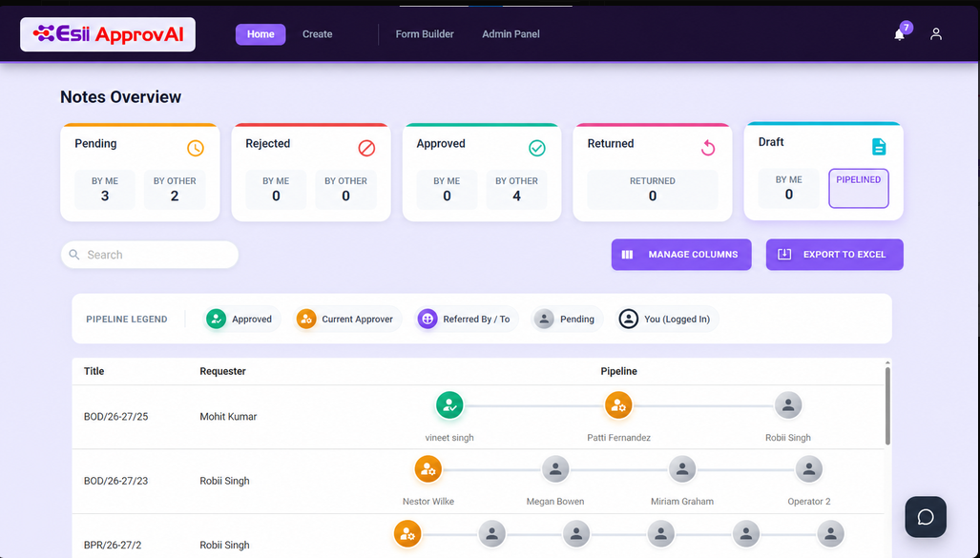Click the Returned arrow icon
980x558 pixels.
point(707,148)
